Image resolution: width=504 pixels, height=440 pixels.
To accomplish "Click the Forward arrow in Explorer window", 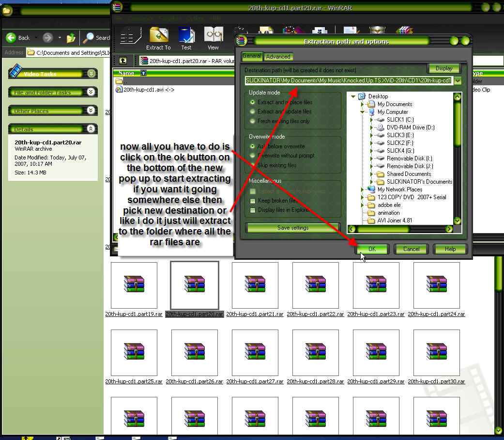I will [x=47, y=38].
